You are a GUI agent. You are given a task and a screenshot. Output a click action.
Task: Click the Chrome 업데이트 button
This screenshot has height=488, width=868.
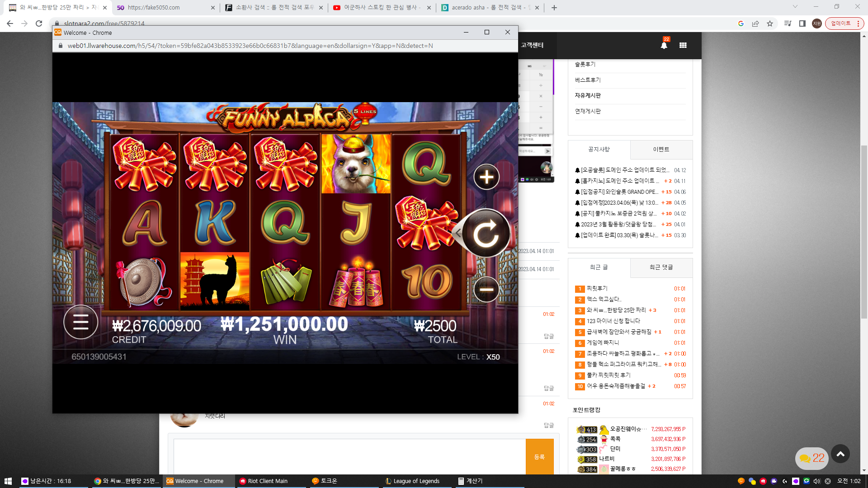point(844,23)
